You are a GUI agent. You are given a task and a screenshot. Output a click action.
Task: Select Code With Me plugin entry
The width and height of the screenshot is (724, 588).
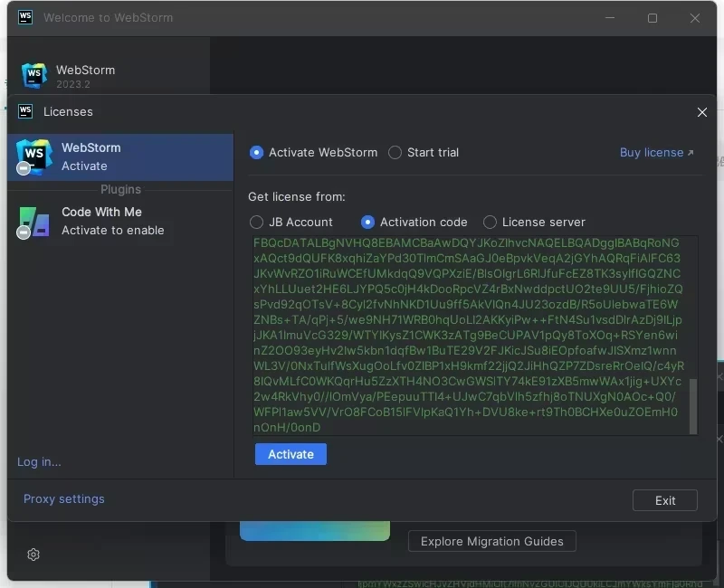coord(120,221)
